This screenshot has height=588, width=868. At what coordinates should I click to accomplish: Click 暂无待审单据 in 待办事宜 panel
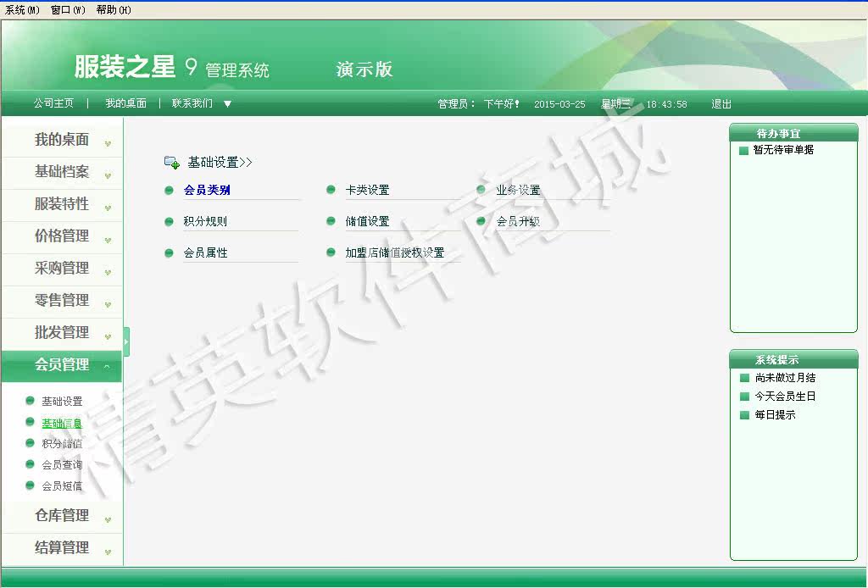tap(783, 150)
